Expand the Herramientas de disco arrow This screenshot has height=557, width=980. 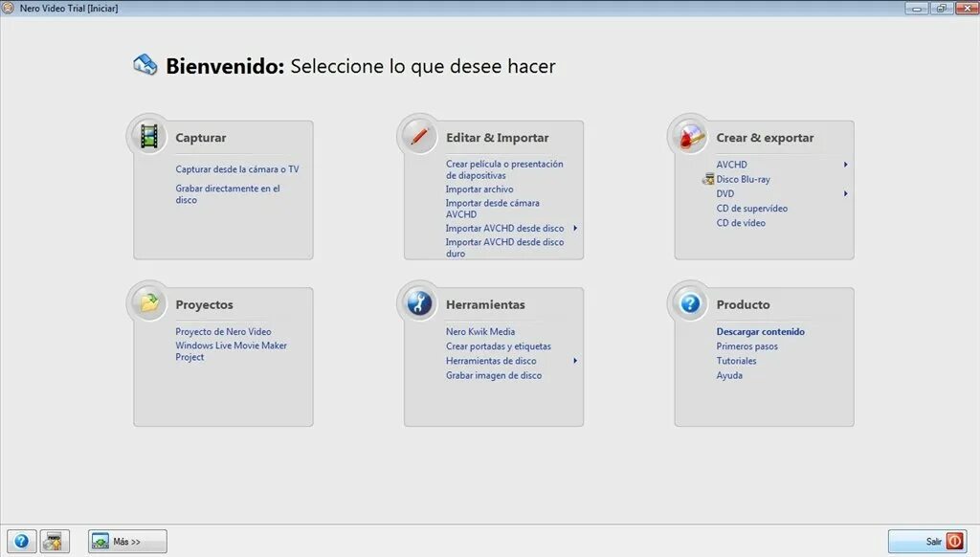575,361
